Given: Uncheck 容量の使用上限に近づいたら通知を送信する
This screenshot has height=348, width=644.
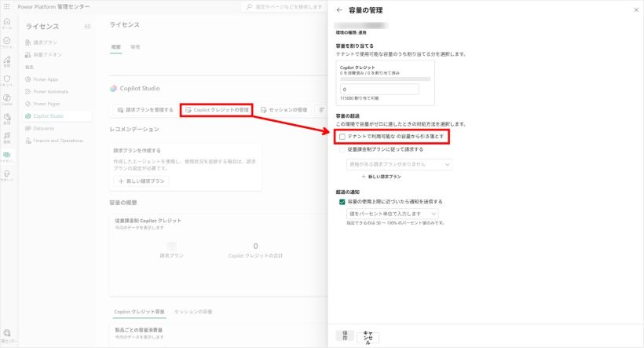Looking at the screenshot, I should [x=342, y=202].
